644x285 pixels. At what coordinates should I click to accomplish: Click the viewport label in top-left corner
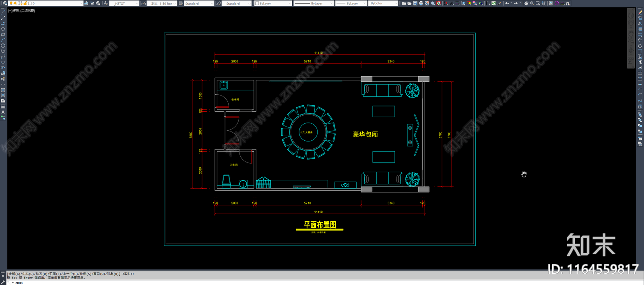22,10
